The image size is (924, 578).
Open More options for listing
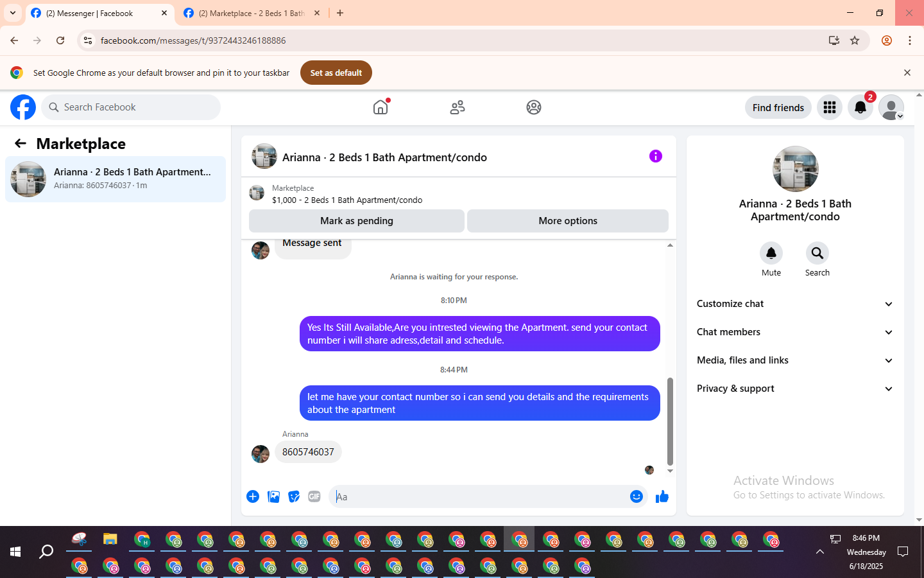(568, 221)
